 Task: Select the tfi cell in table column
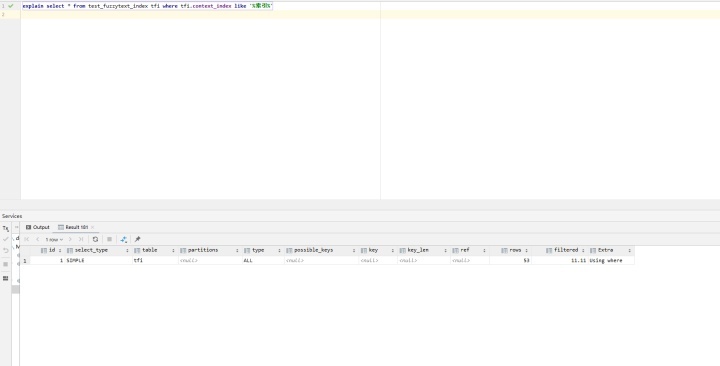(155, 260)
